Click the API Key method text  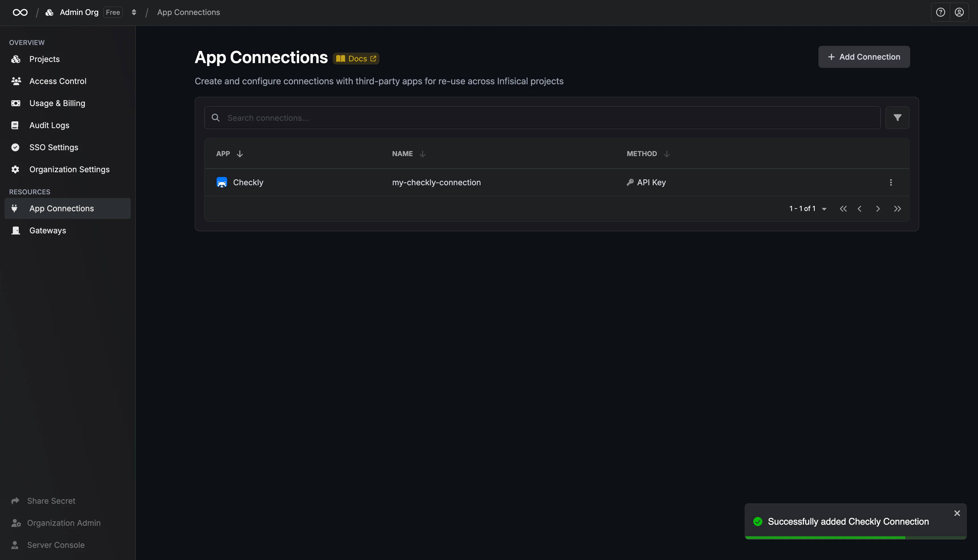point(651,182)
